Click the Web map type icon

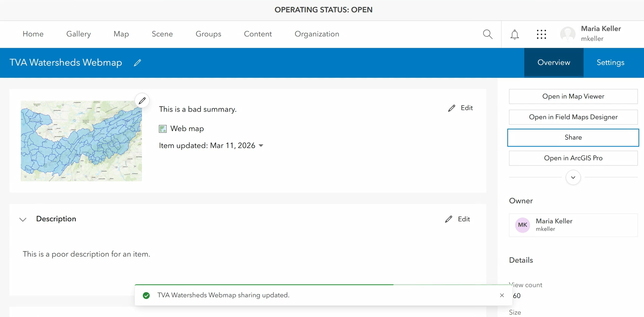coord(163,129)
